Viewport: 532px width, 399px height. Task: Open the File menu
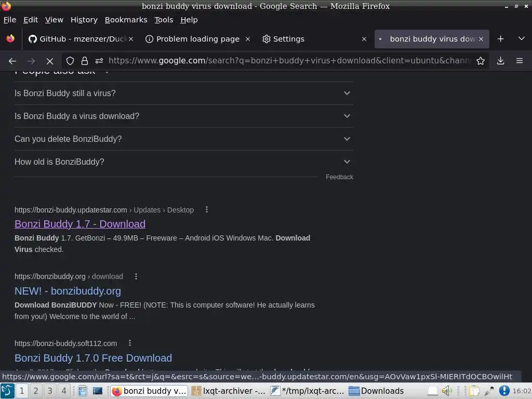point(10,20)
